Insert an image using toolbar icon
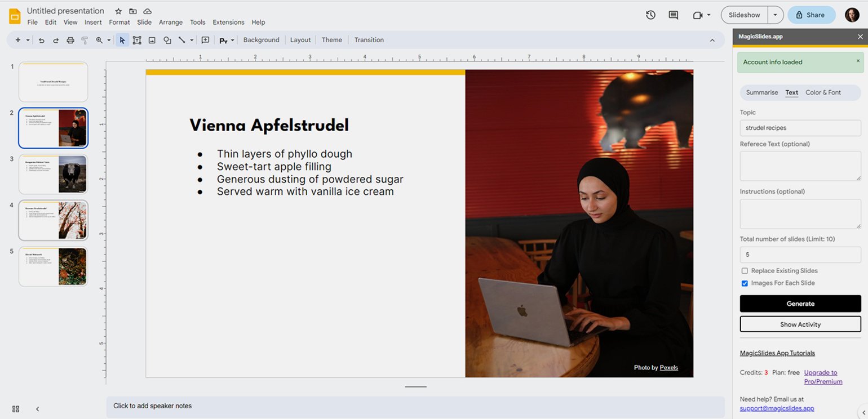Screen dimensions: 868x419 (x=152, y=40)
